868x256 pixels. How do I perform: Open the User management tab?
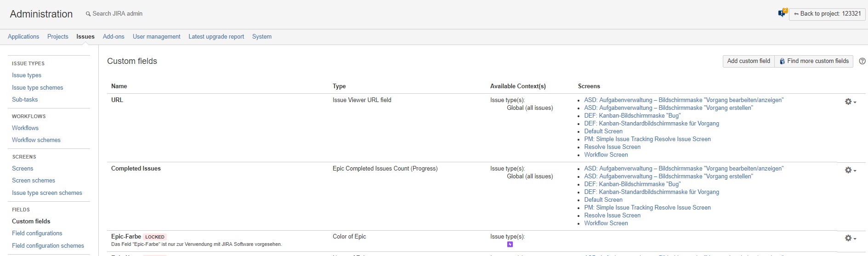point(156,37)
